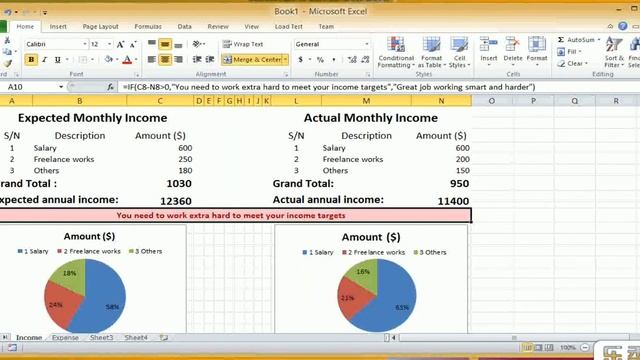The width and height of the screenshot is (640, 360).
Task: Click Fill Color paint bucket
Action: [109, 60]
